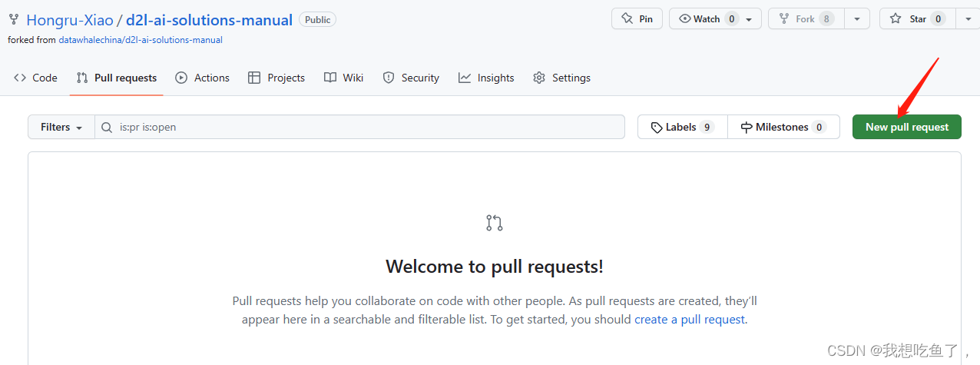Follow the 'create a pull request' link
Screen dimensions: 980x365
click(x=689, y=319)
